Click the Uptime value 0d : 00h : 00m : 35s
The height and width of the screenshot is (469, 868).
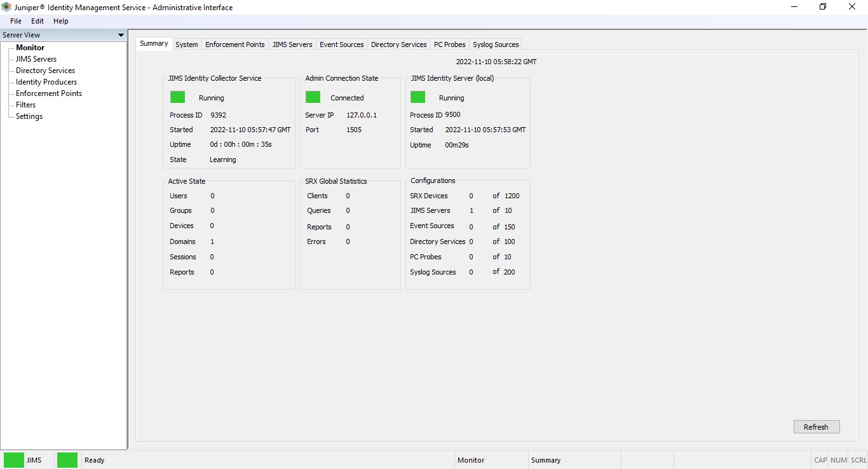click(x=241, y=144)
